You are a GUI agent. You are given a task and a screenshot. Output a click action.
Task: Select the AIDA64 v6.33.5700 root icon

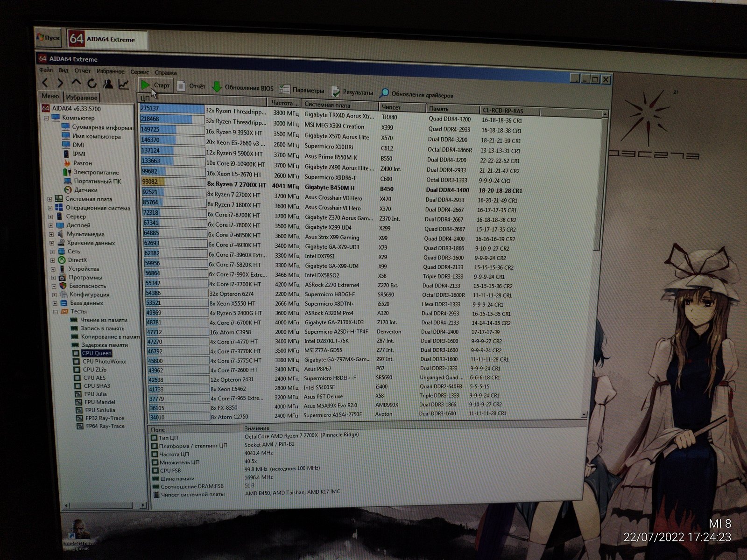click(x=46, y=108)
